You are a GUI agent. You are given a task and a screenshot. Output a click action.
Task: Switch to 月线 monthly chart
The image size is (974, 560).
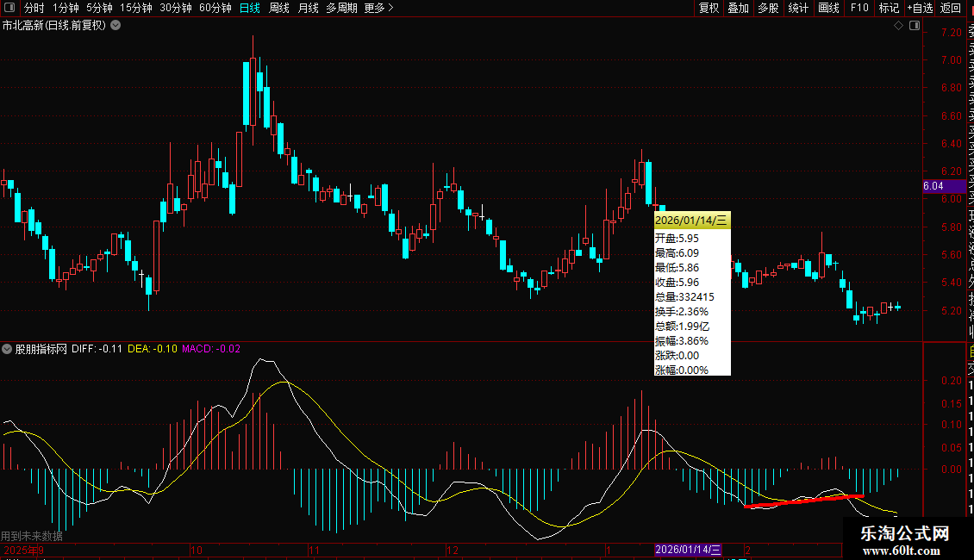coord(308,8)
